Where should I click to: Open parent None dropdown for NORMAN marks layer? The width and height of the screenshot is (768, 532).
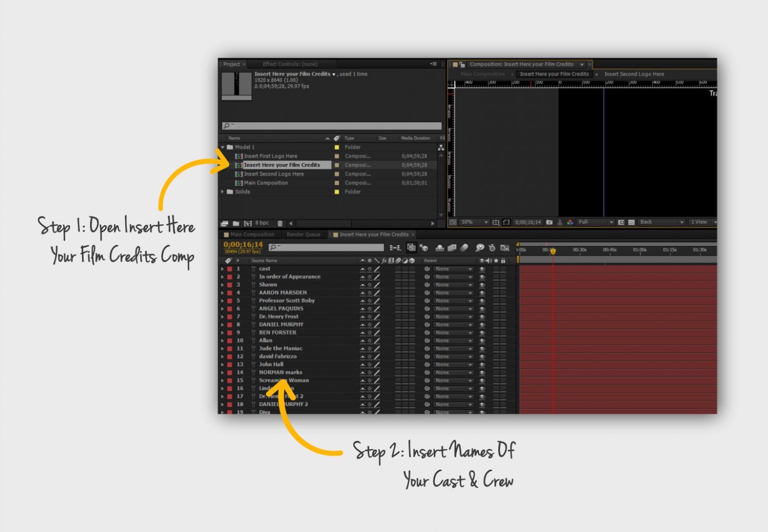click(453, 373)
